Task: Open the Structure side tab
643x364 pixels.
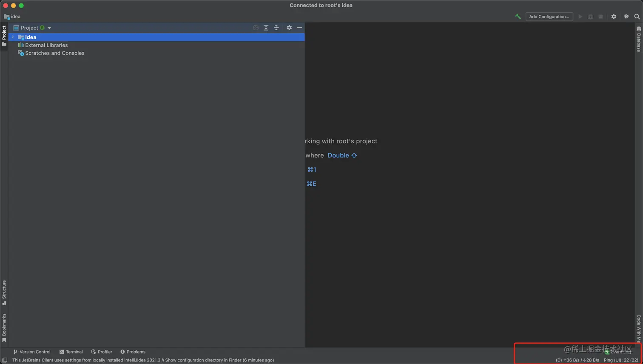Action: [x=4, y=292]
